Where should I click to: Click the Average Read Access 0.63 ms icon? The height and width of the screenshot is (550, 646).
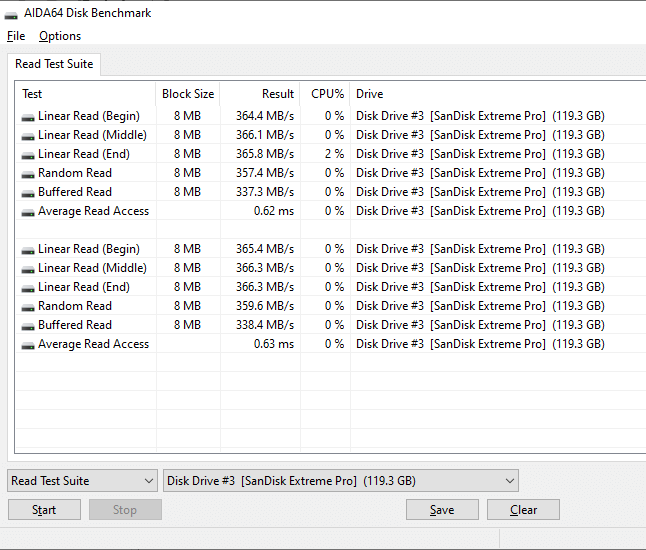tap(28, 346)
